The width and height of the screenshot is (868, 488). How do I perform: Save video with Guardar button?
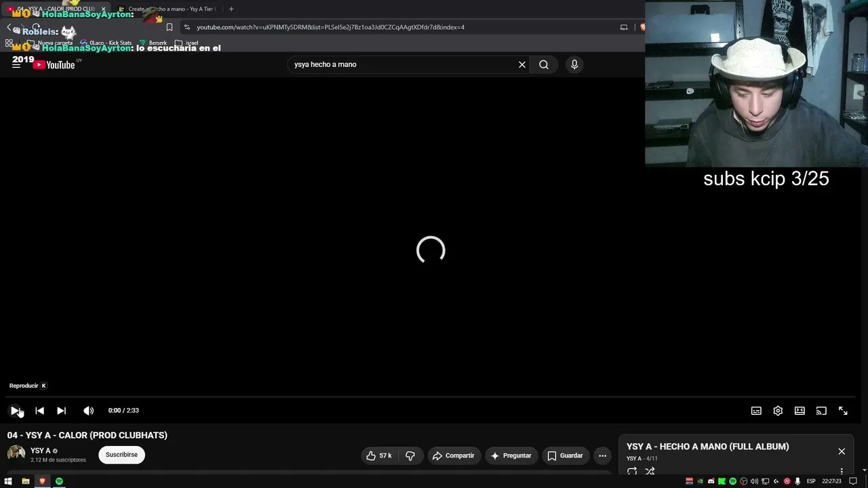pyautogui.click(x=565, y=455)
